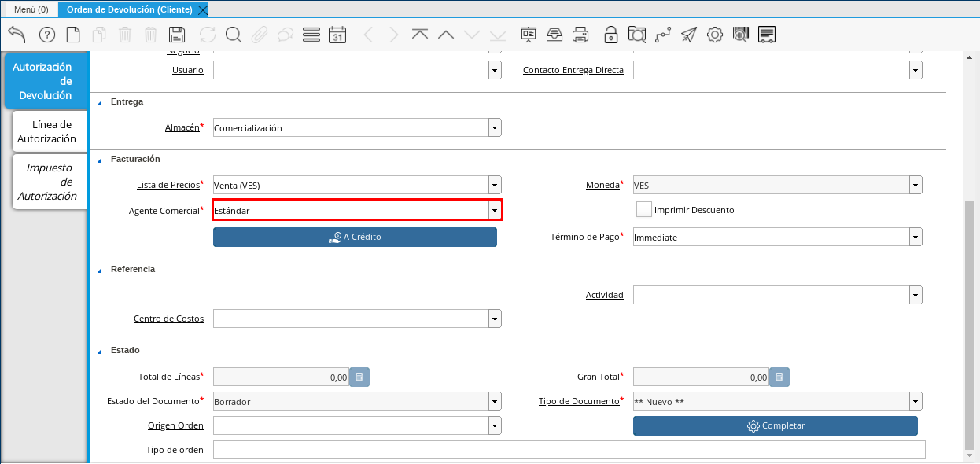The width and height of the screenshot is (980, 464).
Task: Click the lock record padlock icon
Action: tap(610, 35)
